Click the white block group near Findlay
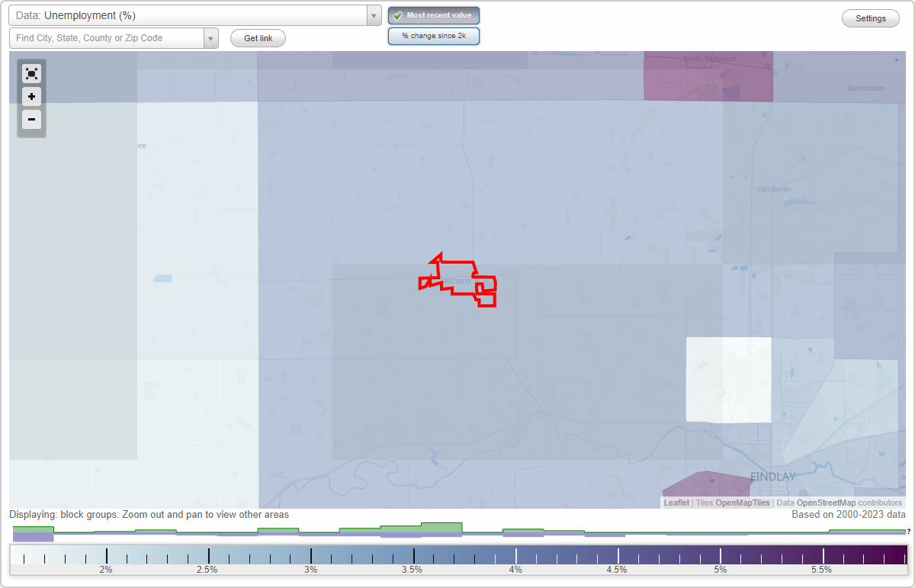The image size is (915, 588). [x=728, y=380]
